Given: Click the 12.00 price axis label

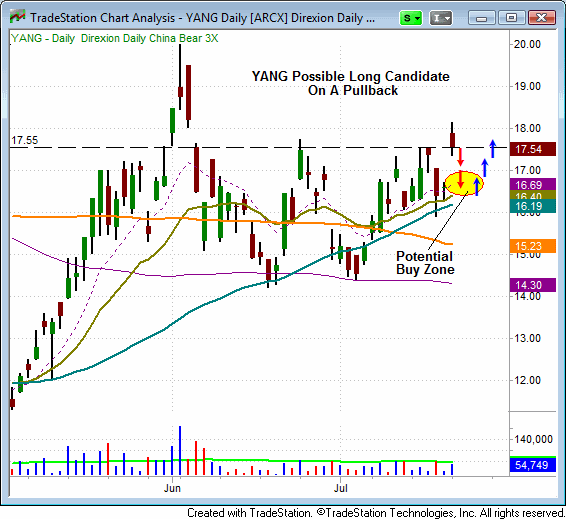Looking at the screenshot, I should pos(527,380).
